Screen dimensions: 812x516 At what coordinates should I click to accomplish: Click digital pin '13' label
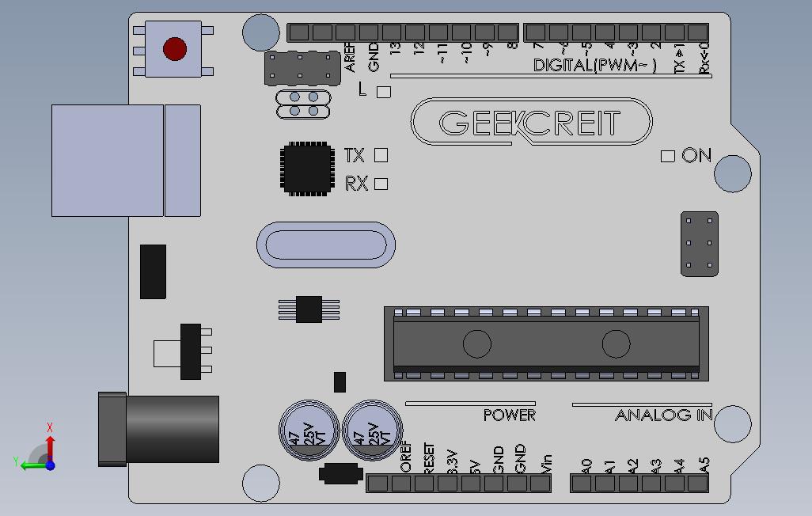(x=397, y=49)
